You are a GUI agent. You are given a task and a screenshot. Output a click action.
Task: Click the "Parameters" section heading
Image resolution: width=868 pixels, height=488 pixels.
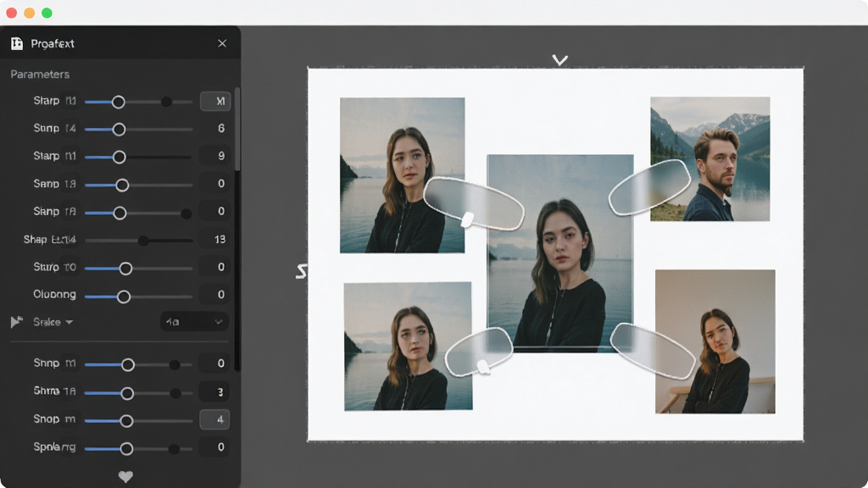(40, 75)
